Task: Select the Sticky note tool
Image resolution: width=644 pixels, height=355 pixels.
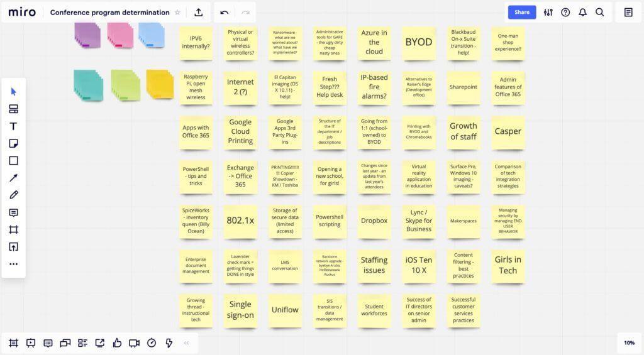Action: point(14,143)
